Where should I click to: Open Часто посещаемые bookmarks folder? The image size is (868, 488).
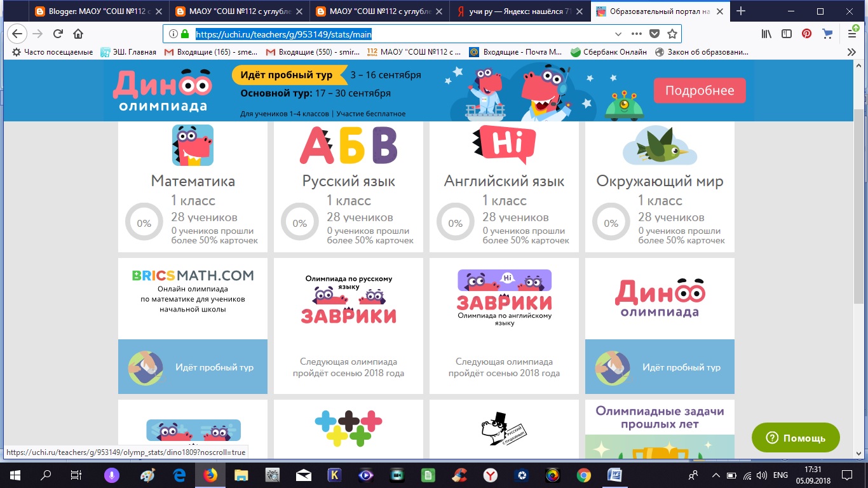pyautogui.click(x=53, y=52)
